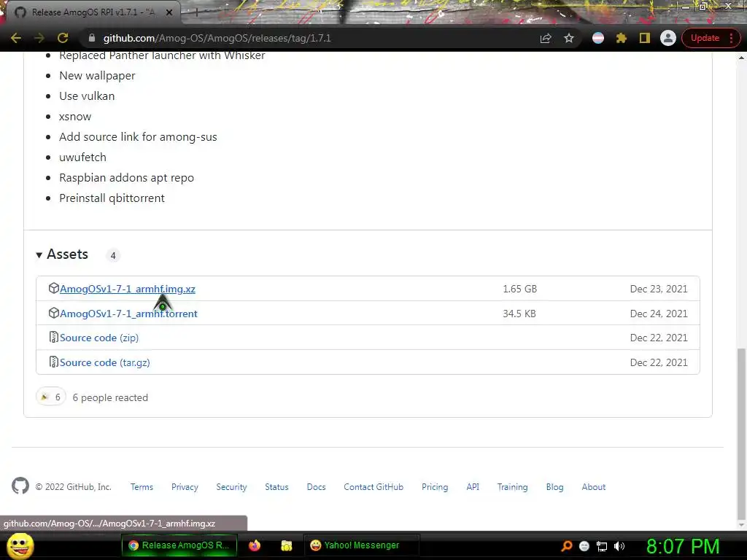Click the red Update button
The width and height of the screenshot is (747, 560).
click(x=705, y=38)
